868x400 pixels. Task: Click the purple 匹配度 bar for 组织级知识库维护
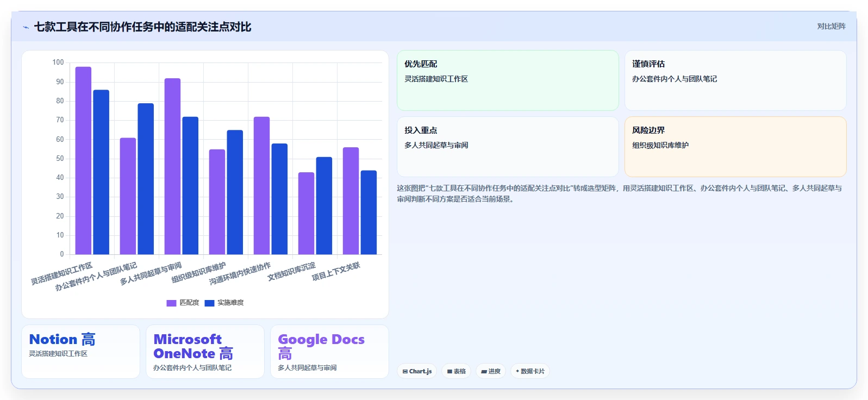pyautogui.click(x=217, y=202)
